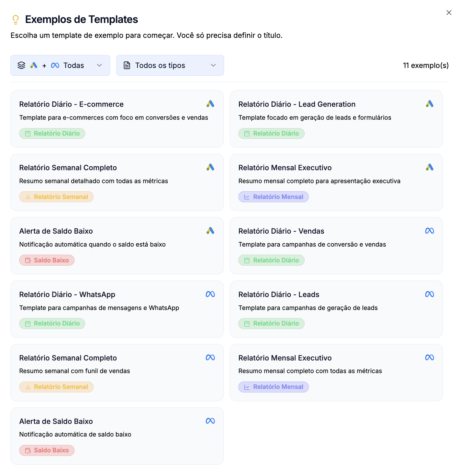Click the Google Ads icon on the E-commerce card
Screen dimensions: 458x476
click(210, 104)
